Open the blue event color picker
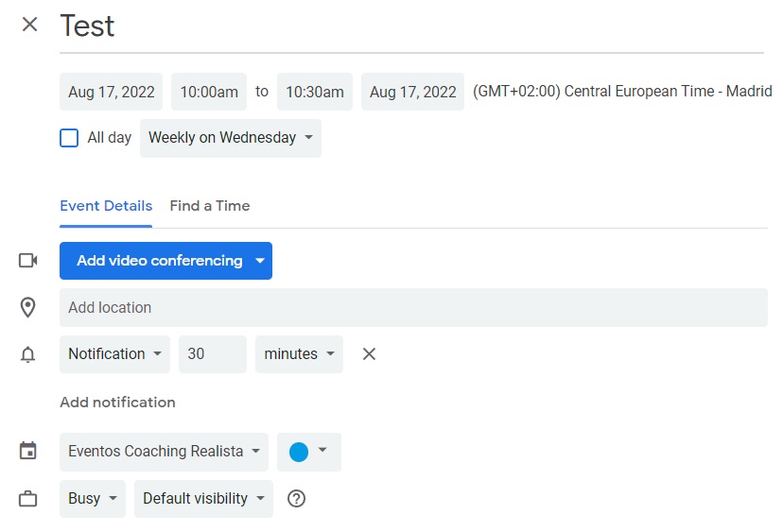This screenshot has height=532, width=784. tap(309, 452)
